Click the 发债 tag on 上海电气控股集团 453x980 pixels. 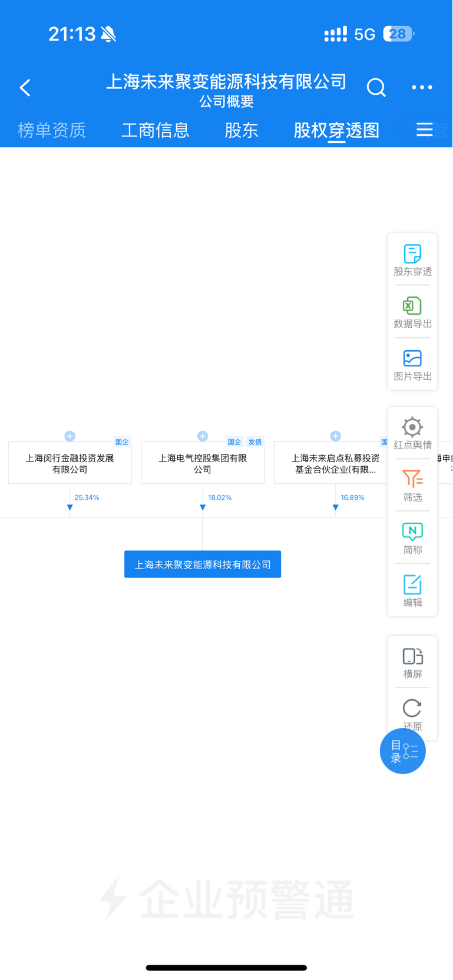tap(255, 442)
